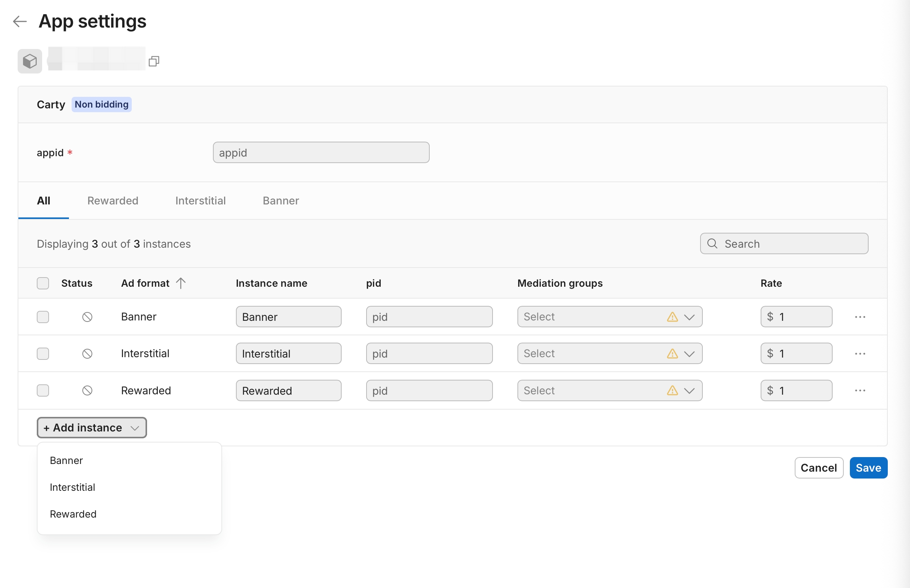Open more options for the Rewarded instance

860,390
